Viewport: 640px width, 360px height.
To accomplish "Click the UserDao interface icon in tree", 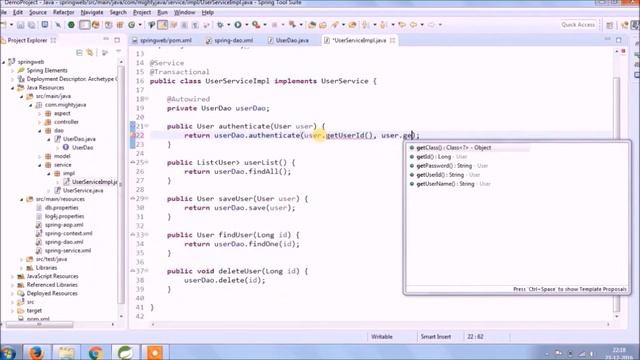I will [x=66, y=147].
